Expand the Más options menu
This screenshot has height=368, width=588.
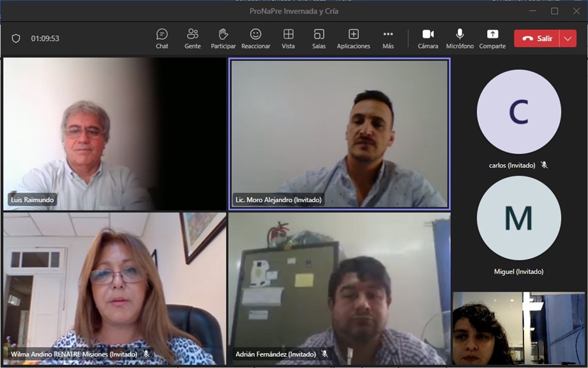[x=388, y=38]
